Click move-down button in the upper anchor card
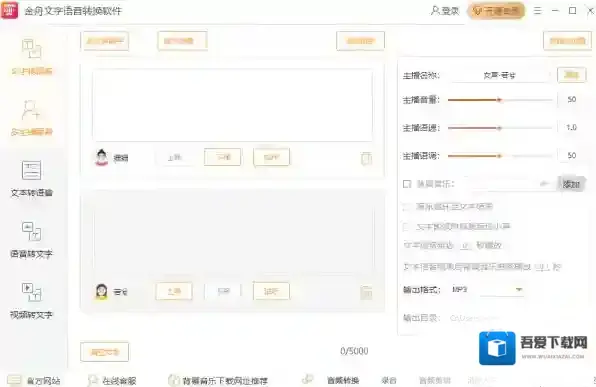The height and width of the screenshot is (387, 596). [x=223, y=157]
